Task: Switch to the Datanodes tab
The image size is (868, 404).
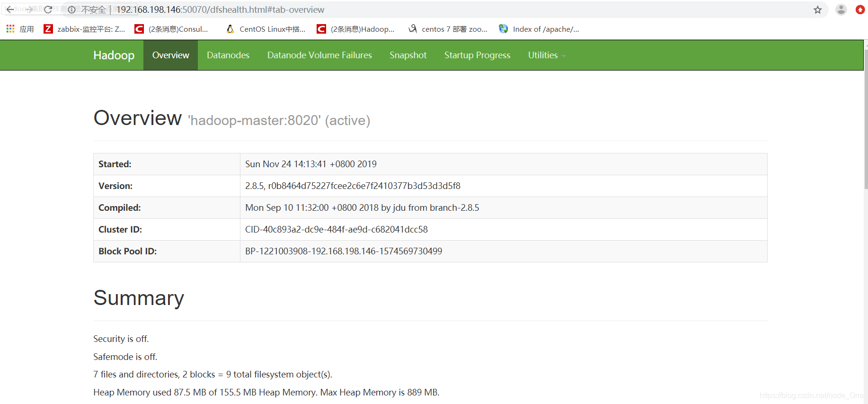Action: (228, 55)
